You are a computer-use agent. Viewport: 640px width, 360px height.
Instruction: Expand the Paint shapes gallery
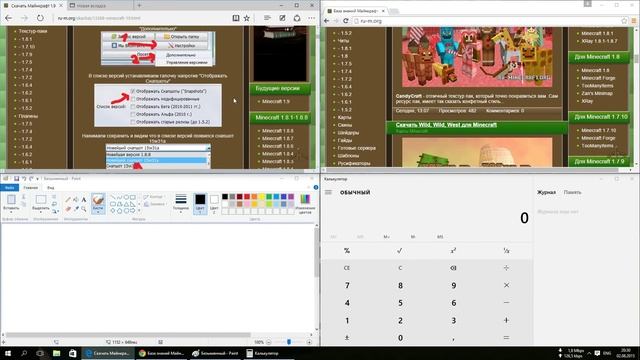tap(139, 211)
